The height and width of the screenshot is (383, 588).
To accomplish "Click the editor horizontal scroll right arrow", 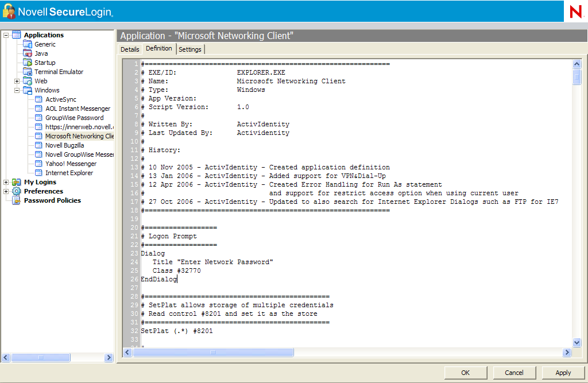I will click(567, 352).
